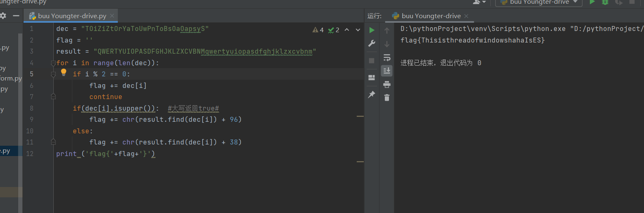Toggle scroll to end of console
The width and height of the screenshot is (644, 213).
click(x=387, y=71)
